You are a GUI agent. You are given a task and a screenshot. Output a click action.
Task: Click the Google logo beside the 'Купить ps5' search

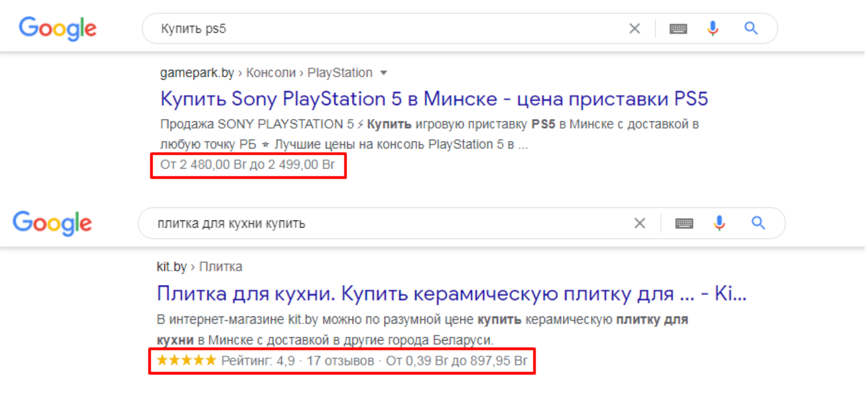[57, 29]
